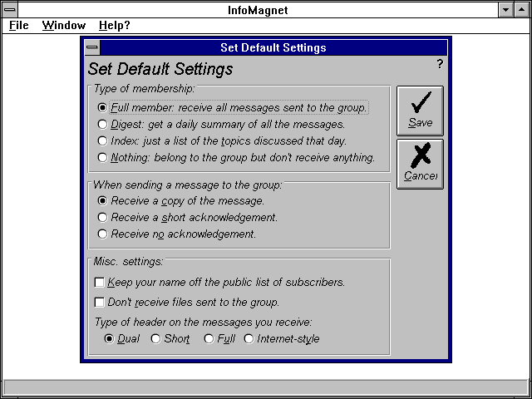
Task: Select Receive a copy of the message
Action: 102,200
